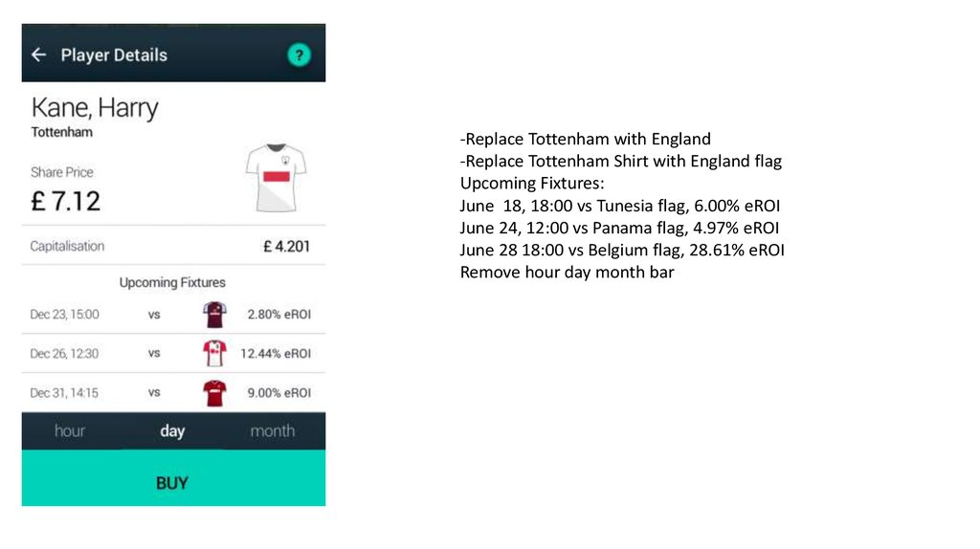
Task: Tap the Upcoming Fixtures heading
Action: [172, 283]
